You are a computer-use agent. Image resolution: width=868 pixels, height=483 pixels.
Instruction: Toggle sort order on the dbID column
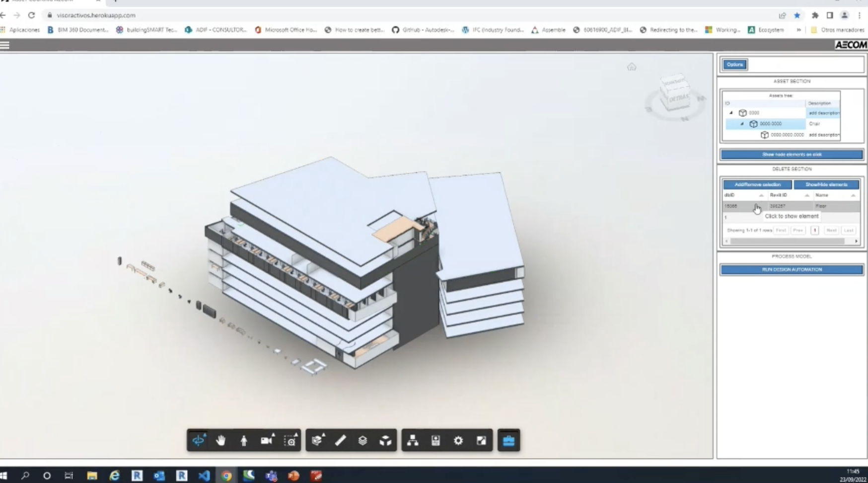point(762,195)
